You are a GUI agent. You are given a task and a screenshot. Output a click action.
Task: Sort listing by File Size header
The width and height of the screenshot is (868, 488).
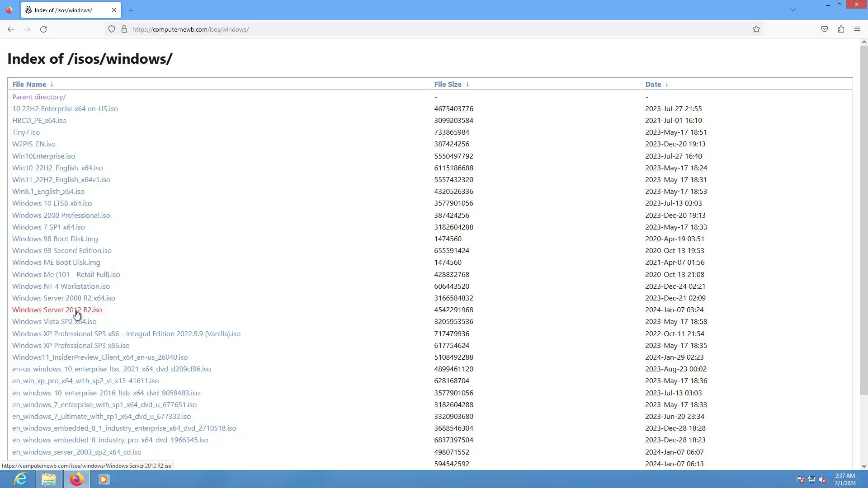[448, 84]
